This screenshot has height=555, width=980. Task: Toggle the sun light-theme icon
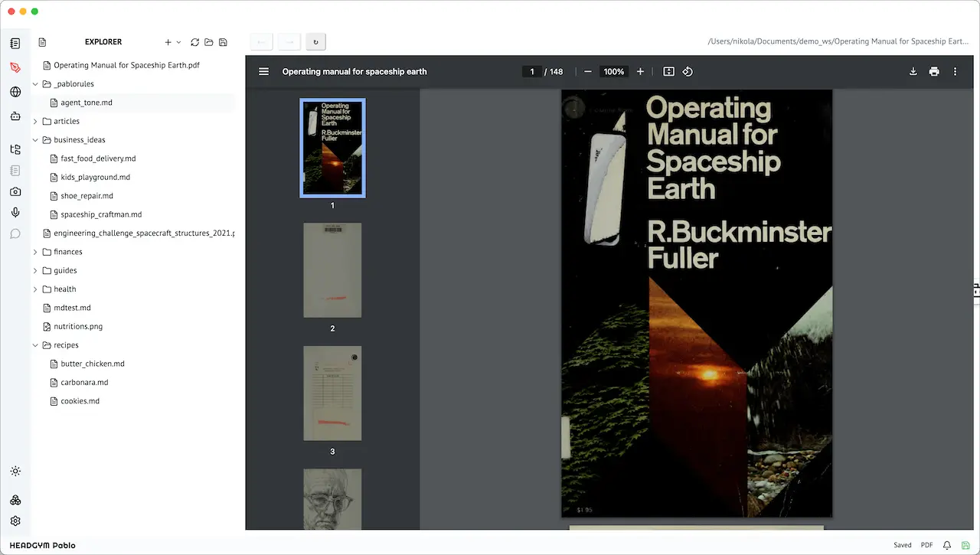pyautogui.click(x=15, y=472)
